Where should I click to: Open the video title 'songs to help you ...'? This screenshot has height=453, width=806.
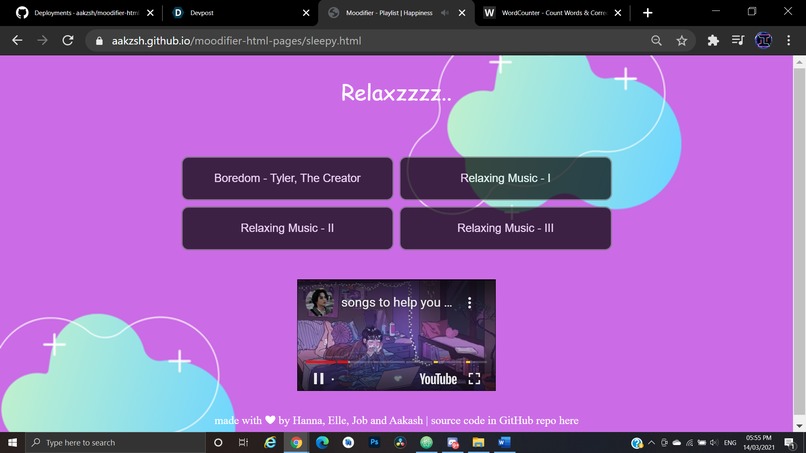pos(396,302)
